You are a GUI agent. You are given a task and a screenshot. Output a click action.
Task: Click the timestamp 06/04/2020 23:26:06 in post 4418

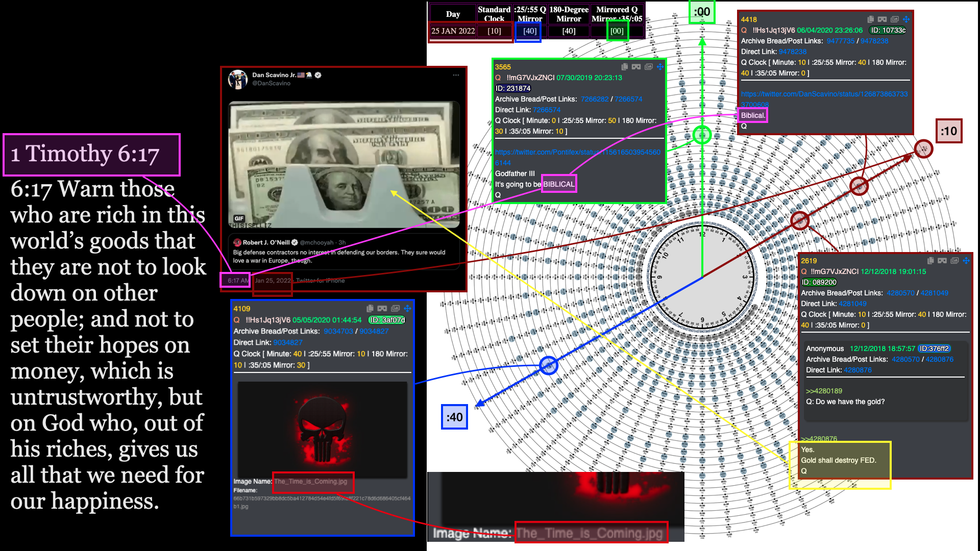pyautogui.click(x=829, y=30)
